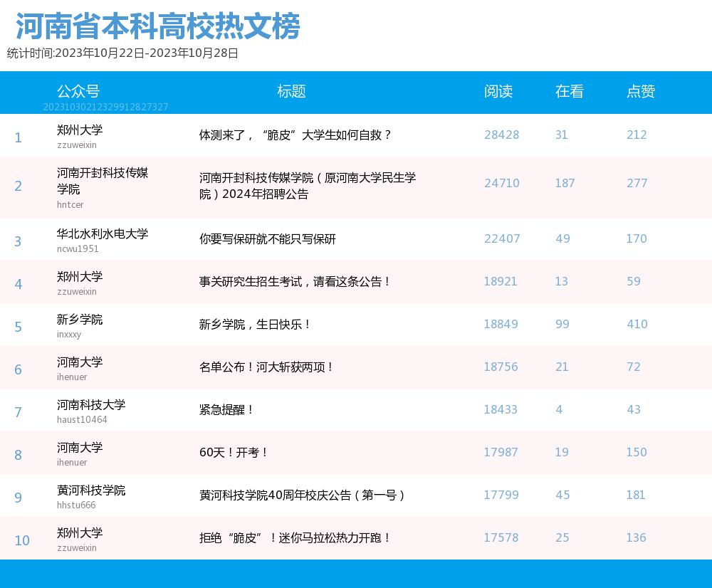The height and width of the screenshot is (588, 712).
Task: Open article 黄河科技学院40周年校庆公告（第一号）
Action: tap(302, 495)
